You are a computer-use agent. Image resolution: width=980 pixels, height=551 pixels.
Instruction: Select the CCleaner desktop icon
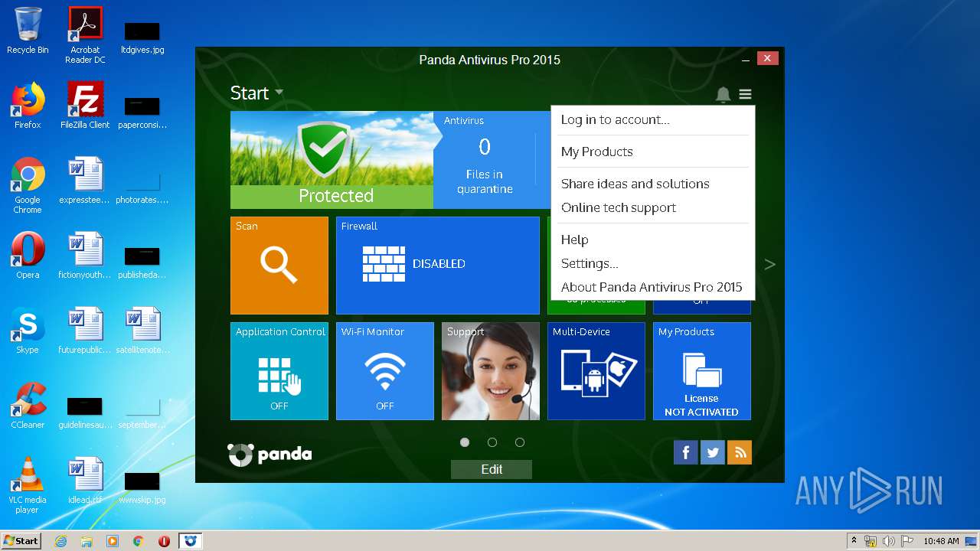click(x=28, y=406)
